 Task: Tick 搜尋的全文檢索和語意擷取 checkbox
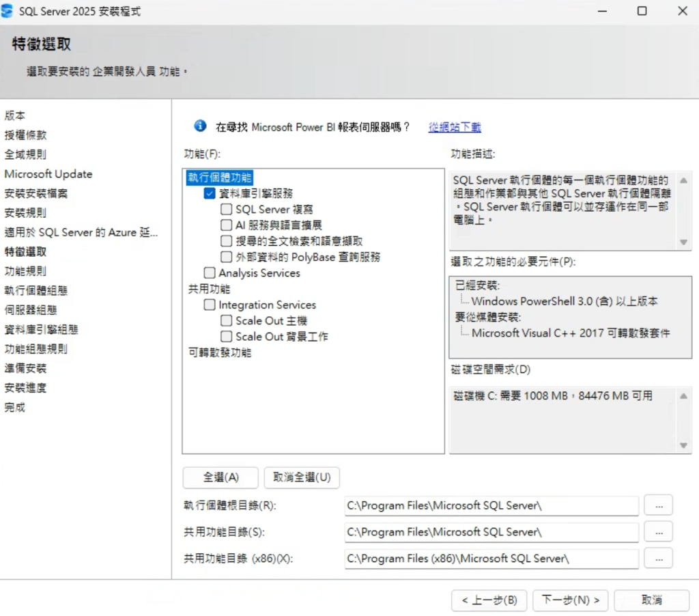(x=226, y=241)
